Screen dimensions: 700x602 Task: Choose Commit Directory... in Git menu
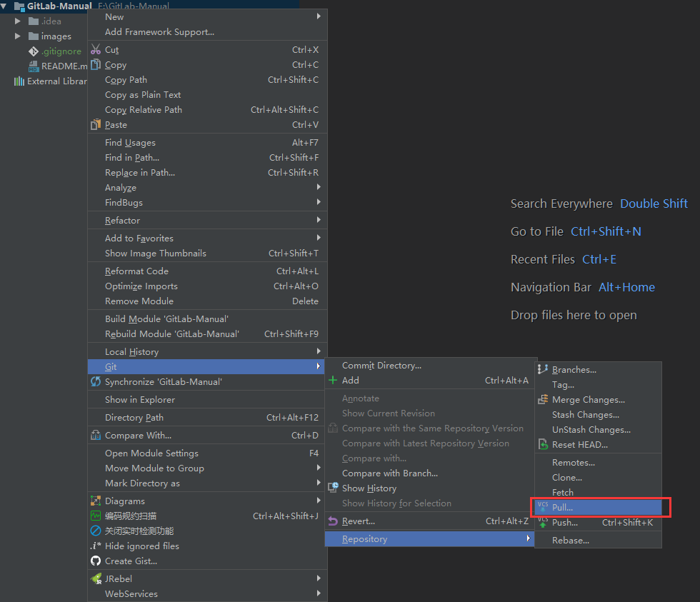[381, 366]
